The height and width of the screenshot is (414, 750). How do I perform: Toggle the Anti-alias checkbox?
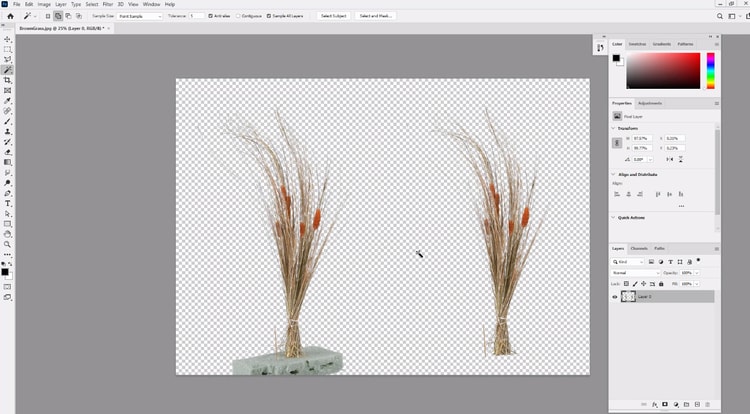(x=212, y=16)
